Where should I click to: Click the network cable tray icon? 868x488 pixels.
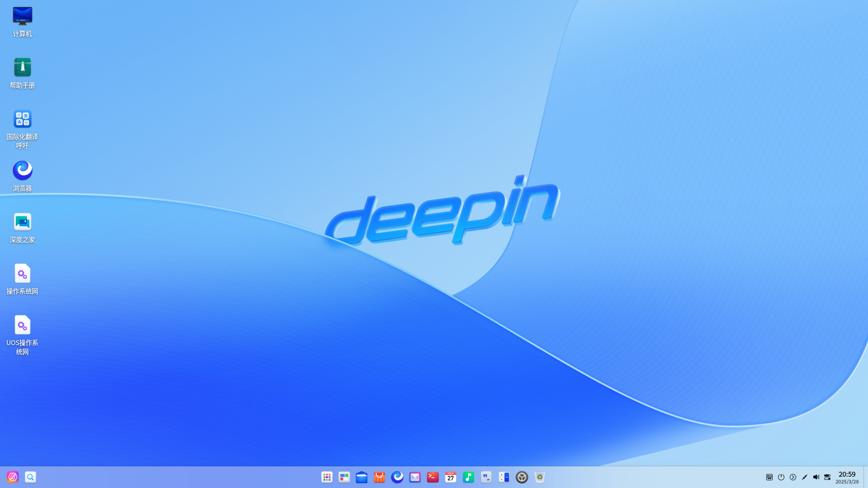pyautogui.click(x=805, y=477)
